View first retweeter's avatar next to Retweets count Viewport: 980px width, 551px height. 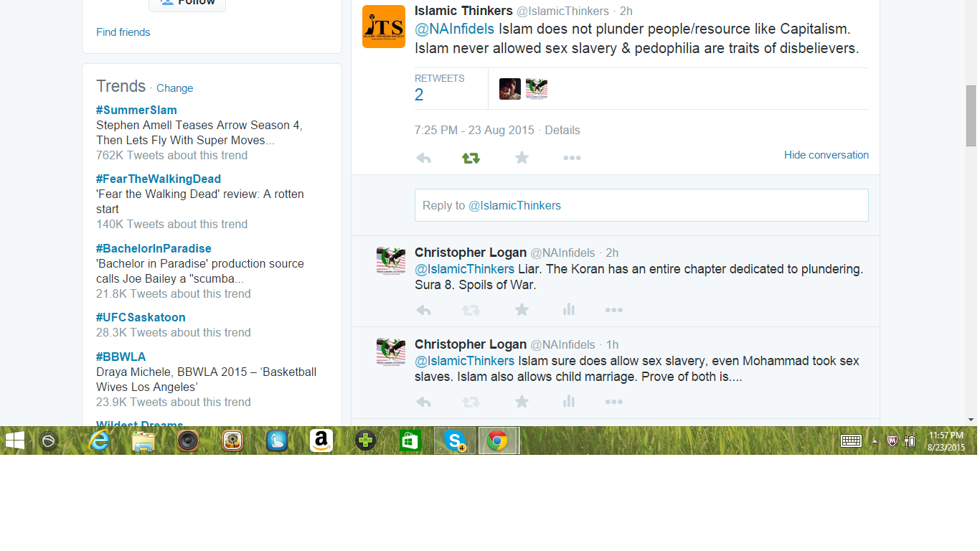tap(510, 89)
